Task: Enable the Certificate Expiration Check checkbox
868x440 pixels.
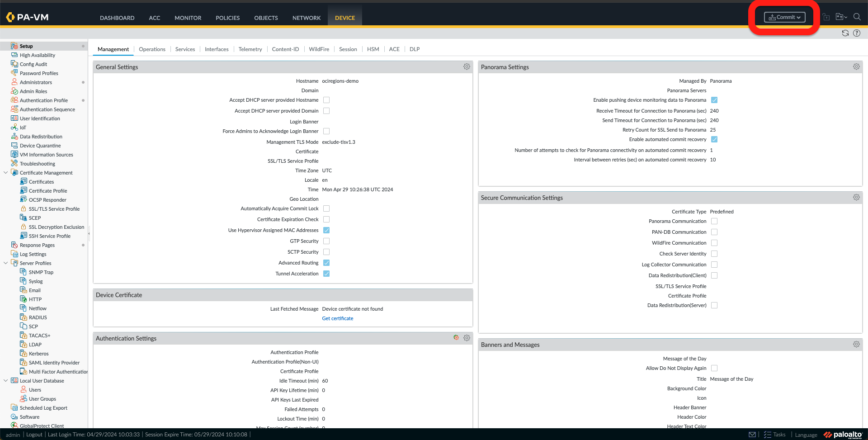Action: pos(326,219)
